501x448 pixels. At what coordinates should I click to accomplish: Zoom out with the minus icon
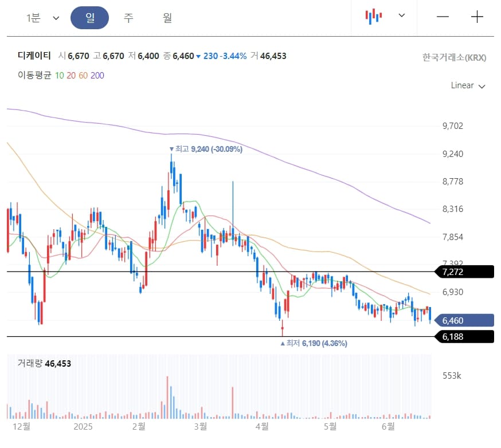[x=443, y=16]
